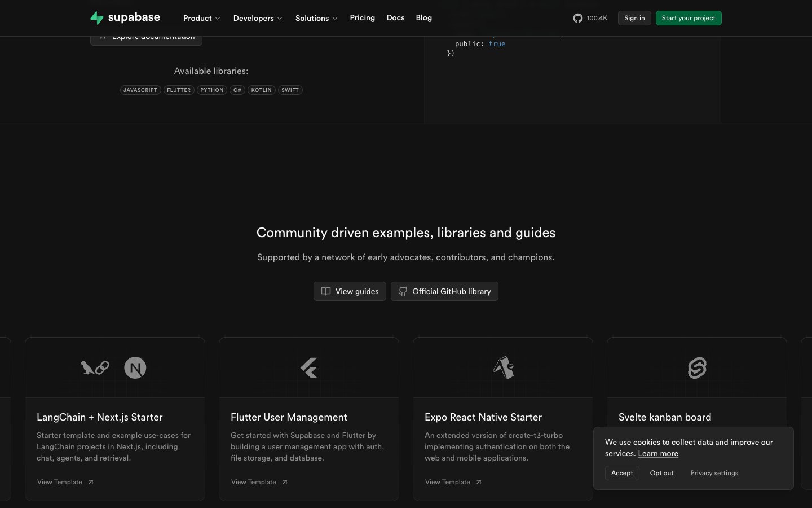
Task: Click the open book icon on View guides
Action: click(x=326, y=291)
